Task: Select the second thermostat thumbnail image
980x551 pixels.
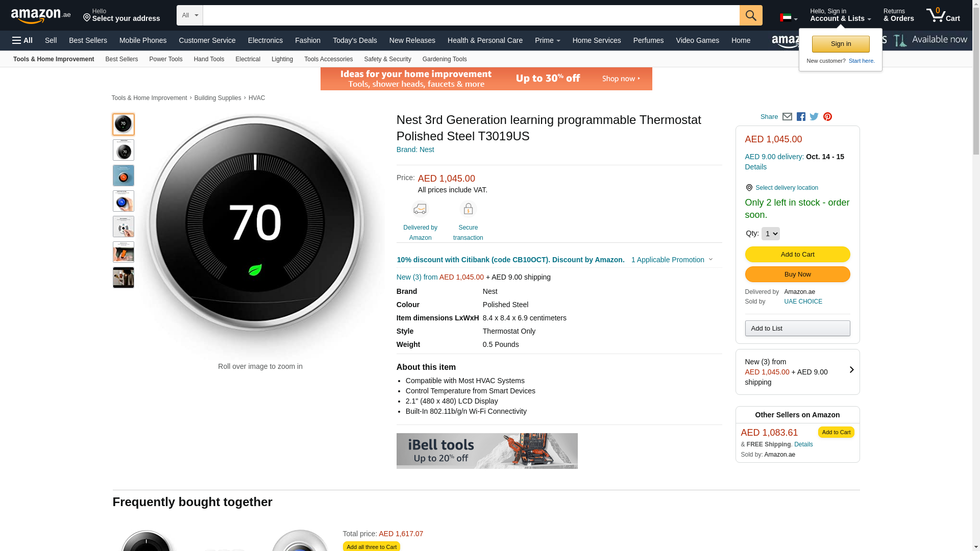Action: point(124,150)
